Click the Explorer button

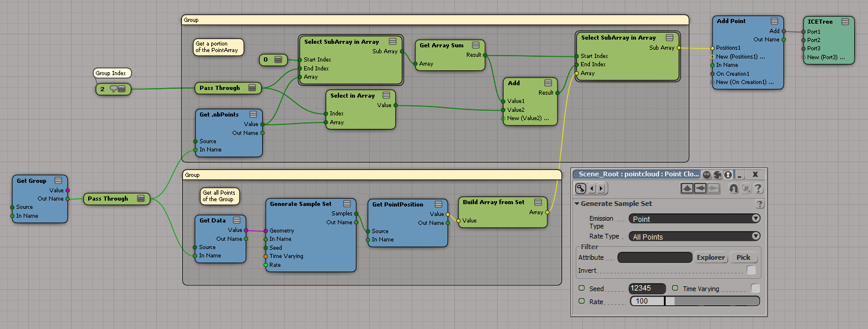(711, 257)
